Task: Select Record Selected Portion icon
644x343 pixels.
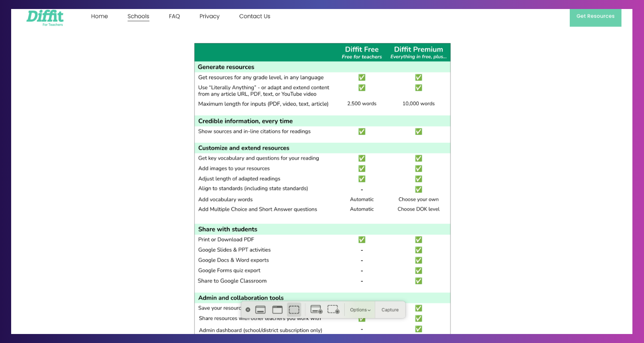Action: point(334,310)
